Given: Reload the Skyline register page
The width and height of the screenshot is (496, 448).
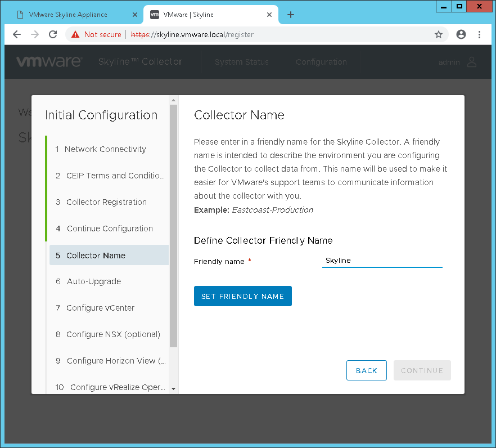Looking at the screenshot, I should [x=53, y=34].
